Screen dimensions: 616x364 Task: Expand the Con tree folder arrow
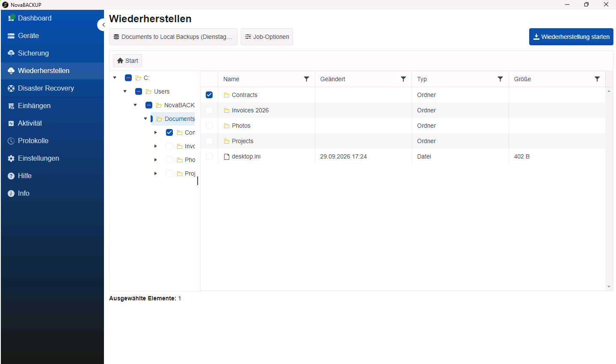[156, 132]
